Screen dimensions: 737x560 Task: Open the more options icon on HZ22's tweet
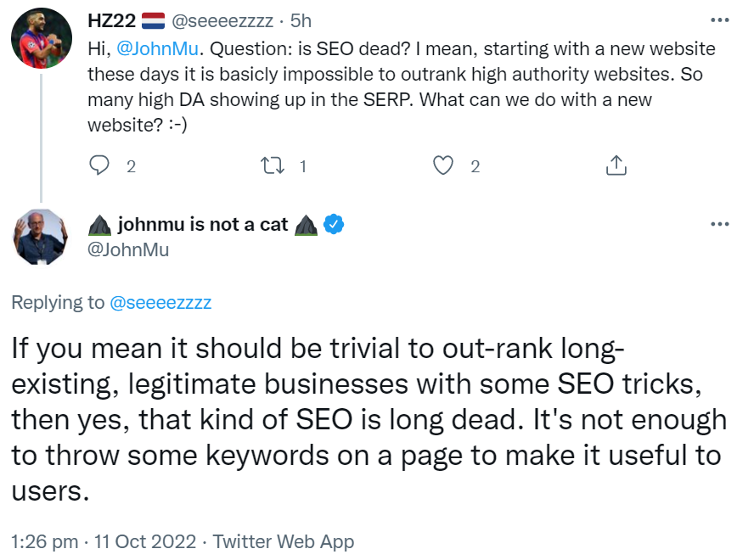[x=721, y=21]
